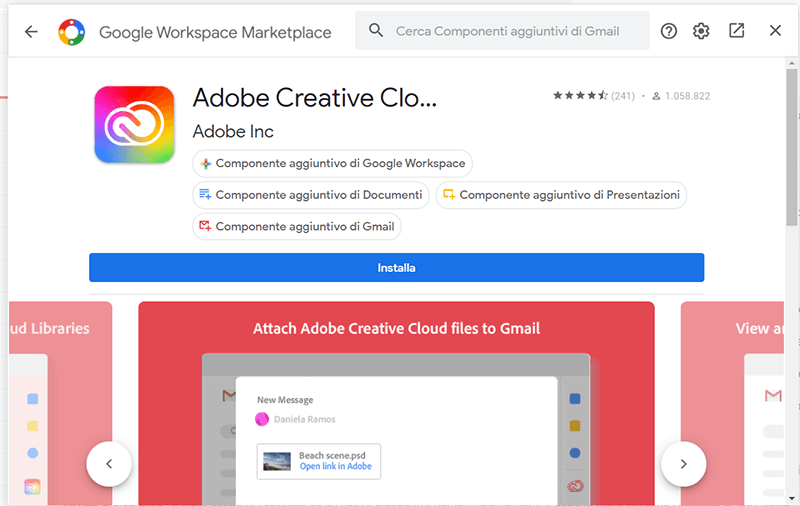Open the settings gear icon

pyautogui.click(x=701, y=31)
